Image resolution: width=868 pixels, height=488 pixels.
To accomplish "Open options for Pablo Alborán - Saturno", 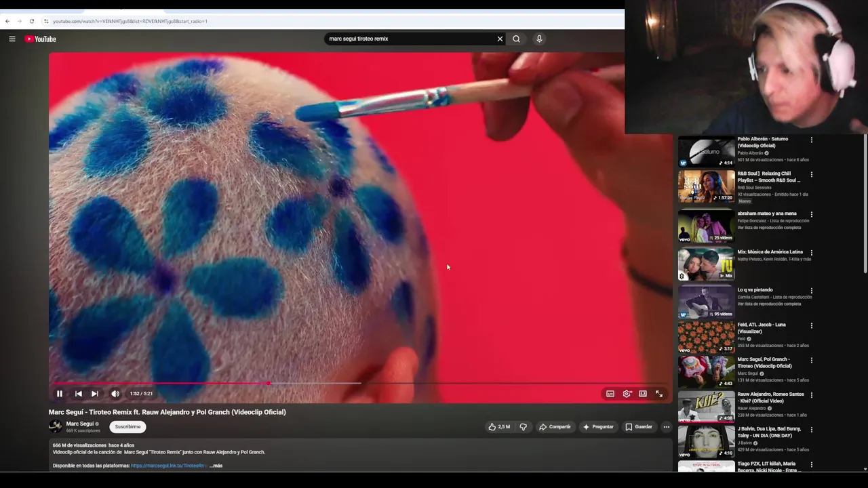I will [x=812, y=140].
